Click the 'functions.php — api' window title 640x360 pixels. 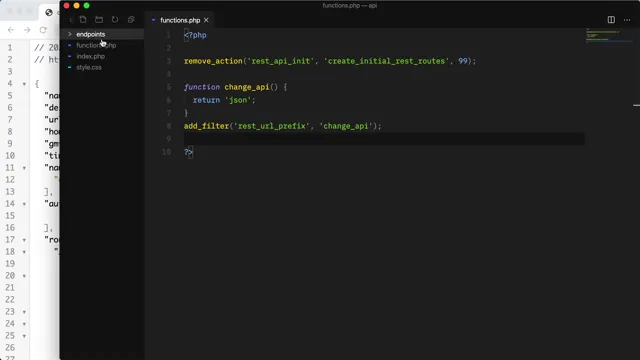(349, 5)
